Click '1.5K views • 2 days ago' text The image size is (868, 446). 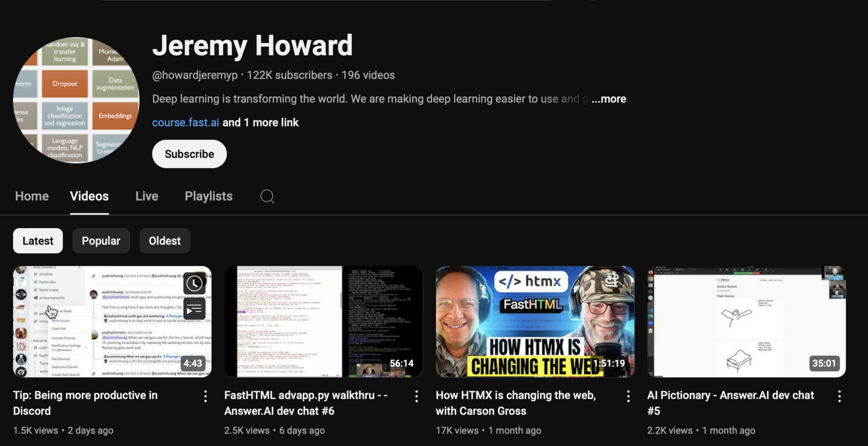[63, 431]
